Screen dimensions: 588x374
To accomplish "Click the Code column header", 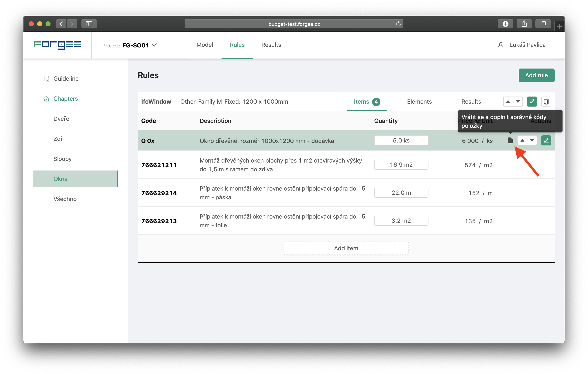I will pyautogui.click(x=148, y=121).
